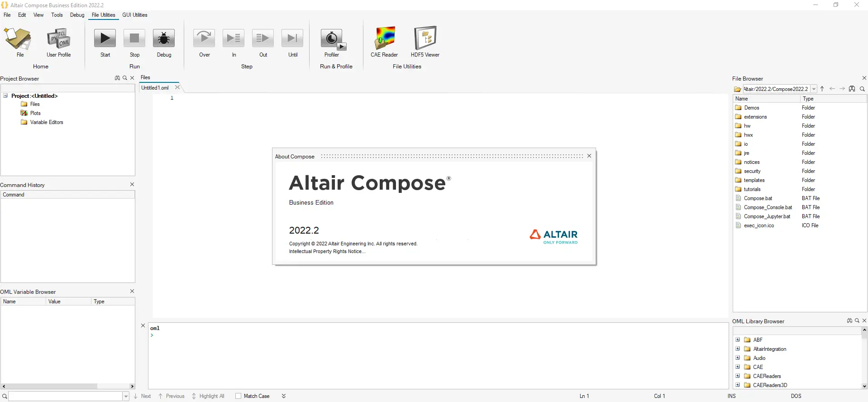The image size is (868, 402).
Task: Open Project Browser find binoculars
Action: pyautogui.click(x=117, y=78)
